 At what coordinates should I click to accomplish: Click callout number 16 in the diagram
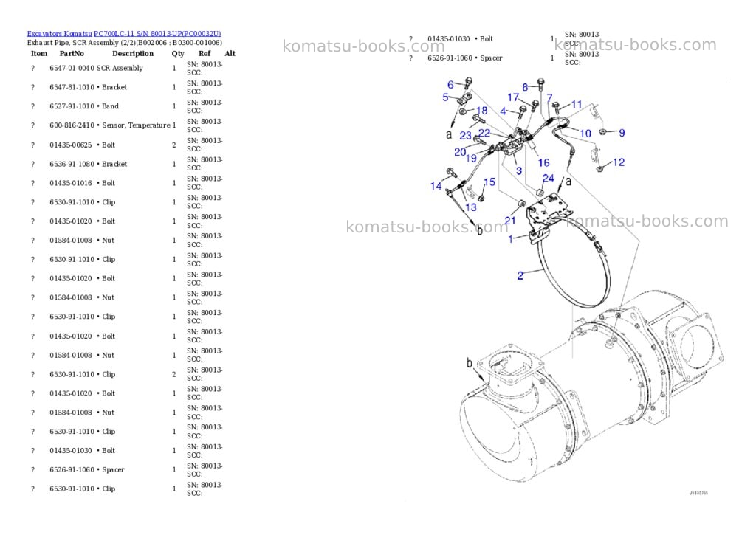pyautogui.click(x=544, y=163)
